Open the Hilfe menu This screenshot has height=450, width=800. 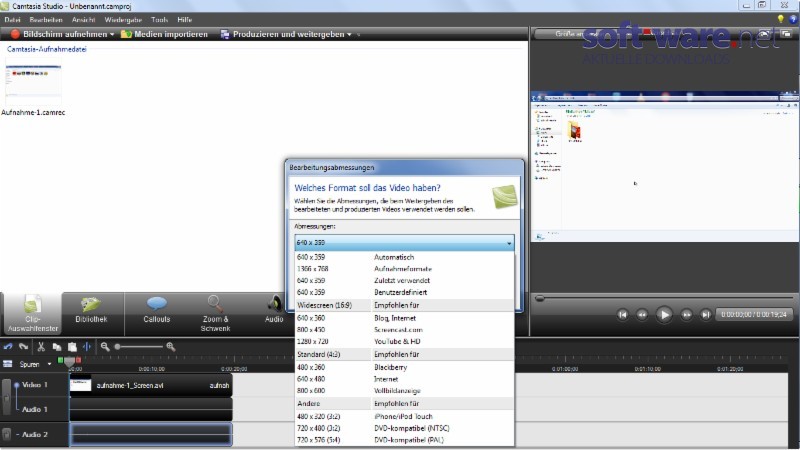pos(185,19)
